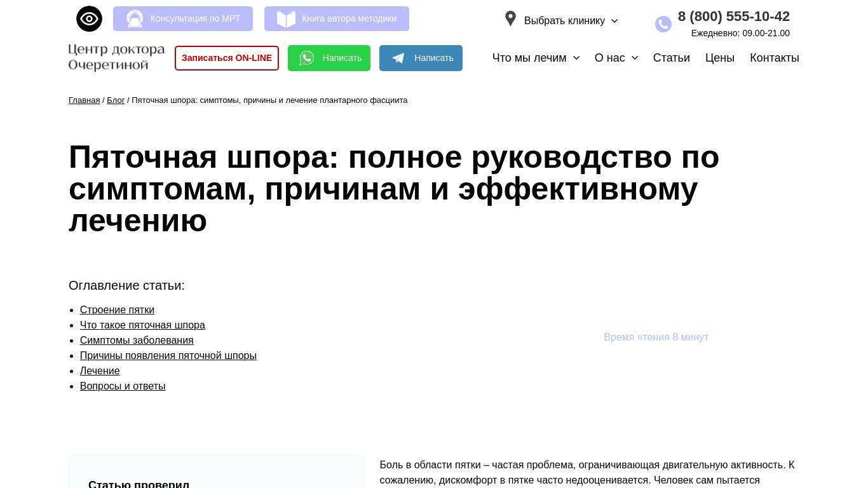Click the MRI scanner icon
868x488 pixels.
coord(135,19)
